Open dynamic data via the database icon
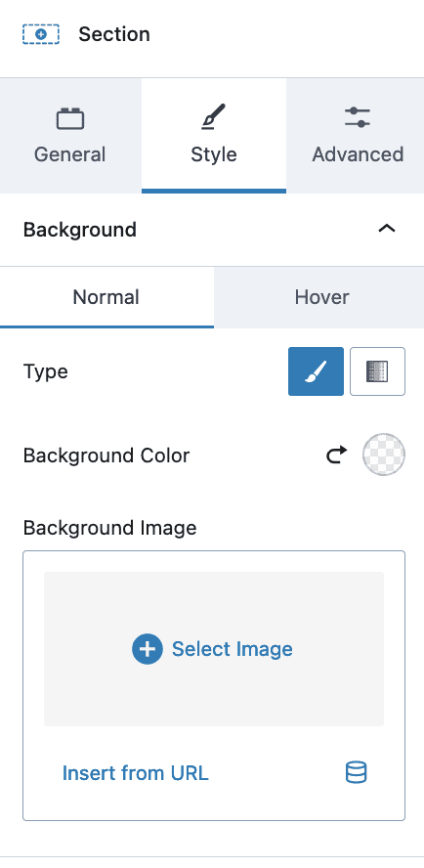This screenshot has height=868, width=424. pyautogui.click(x=356, y=772)
